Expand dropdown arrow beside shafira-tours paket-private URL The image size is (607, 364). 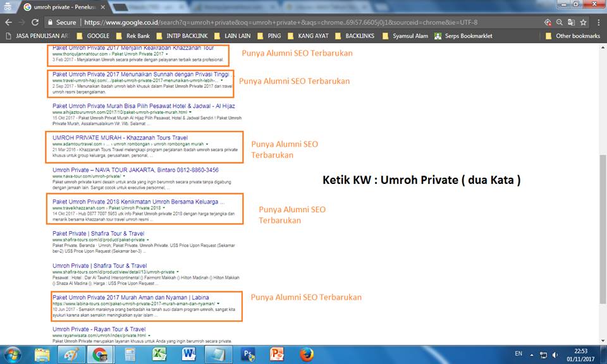[148, 240]
